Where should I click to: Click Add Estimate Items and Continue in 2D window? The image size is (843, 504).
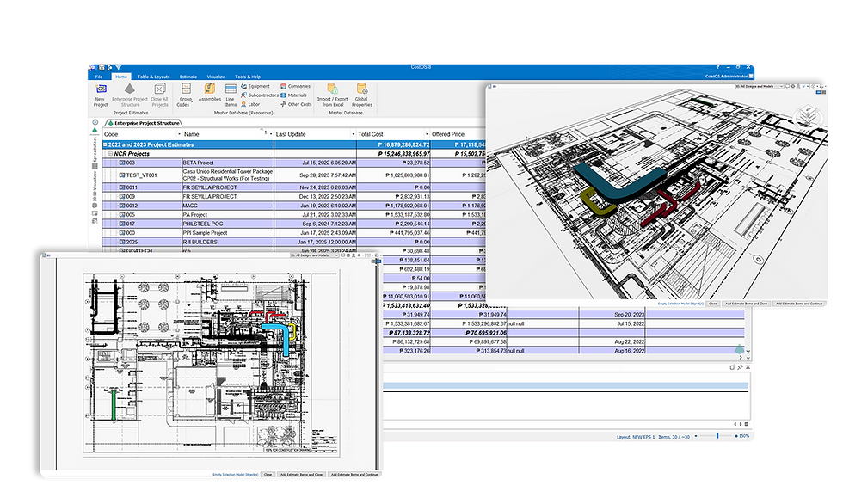(354, 475)
